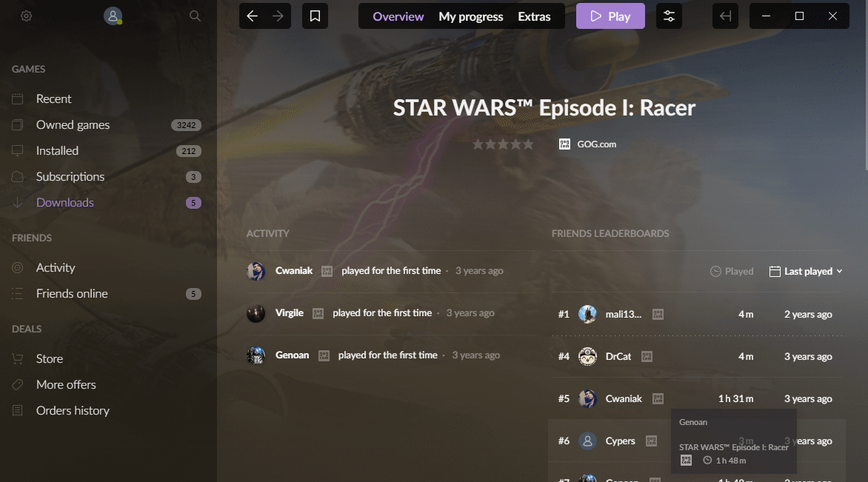Switch to the Overview tab
Screen dimensions: 868x482
[x=398, y=16]
